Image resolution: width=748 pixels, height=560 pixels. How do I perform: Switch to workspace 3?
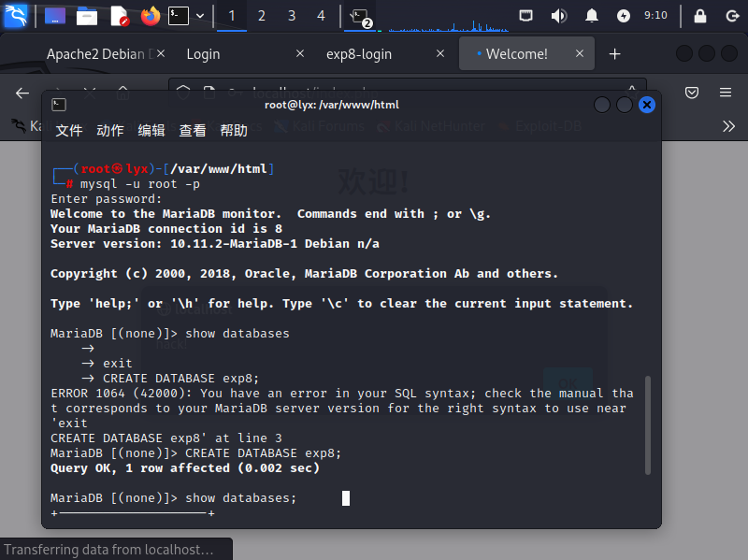pyautogui.click(x=292, y=16)
